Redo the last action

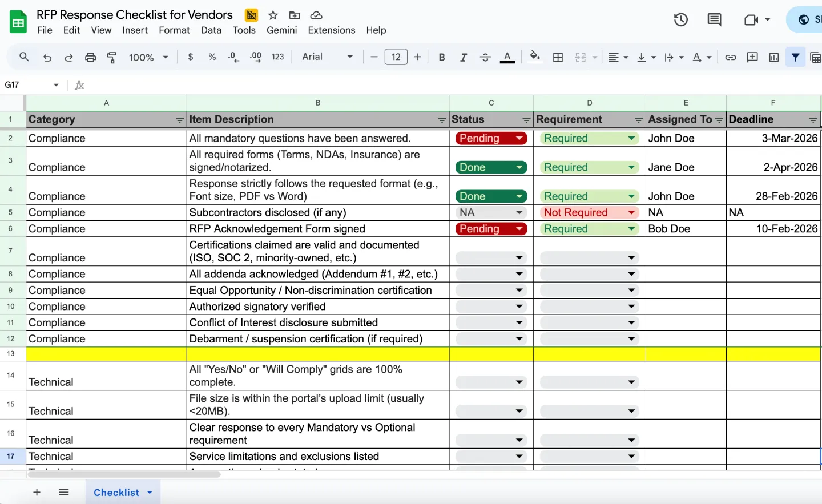click(x=68, y=57)
